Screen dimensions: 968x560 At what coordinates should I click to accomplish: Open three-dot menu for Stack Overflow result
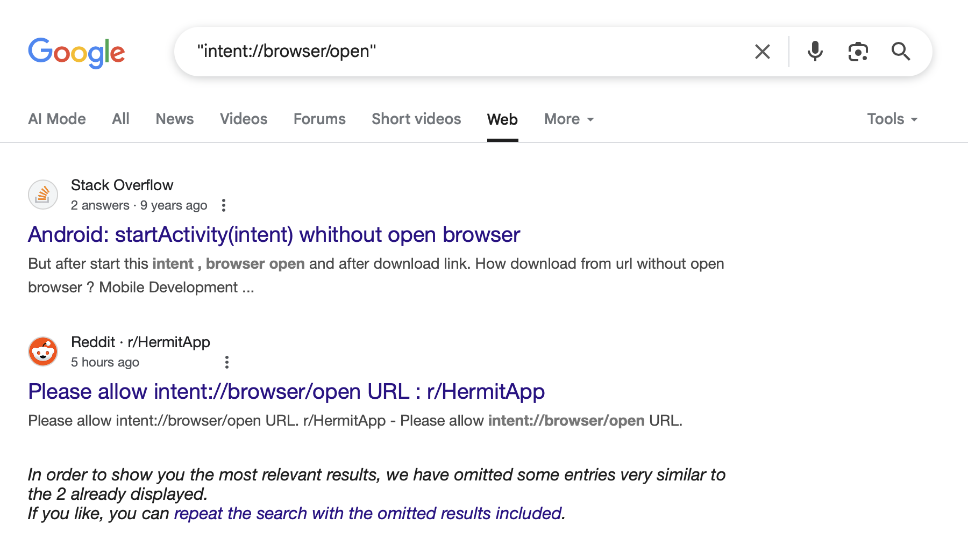[x=224, y=205]
